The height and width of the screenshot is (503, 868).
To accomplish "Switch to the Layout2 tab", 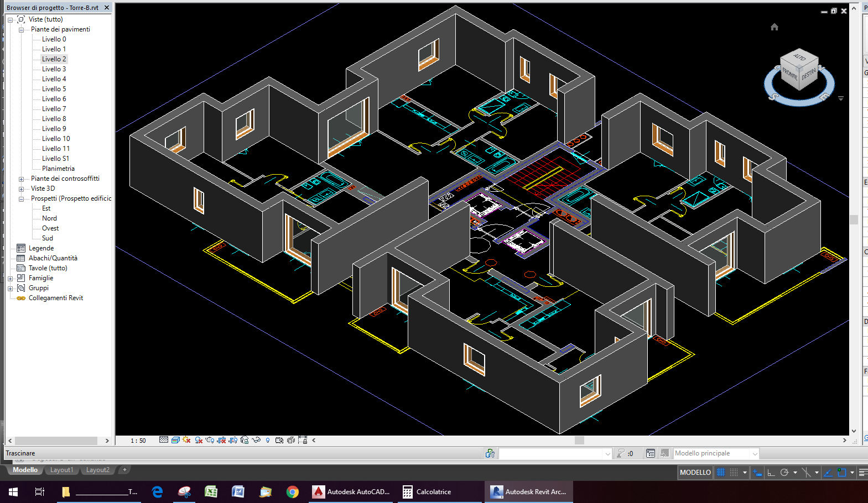I will point(97,470).
